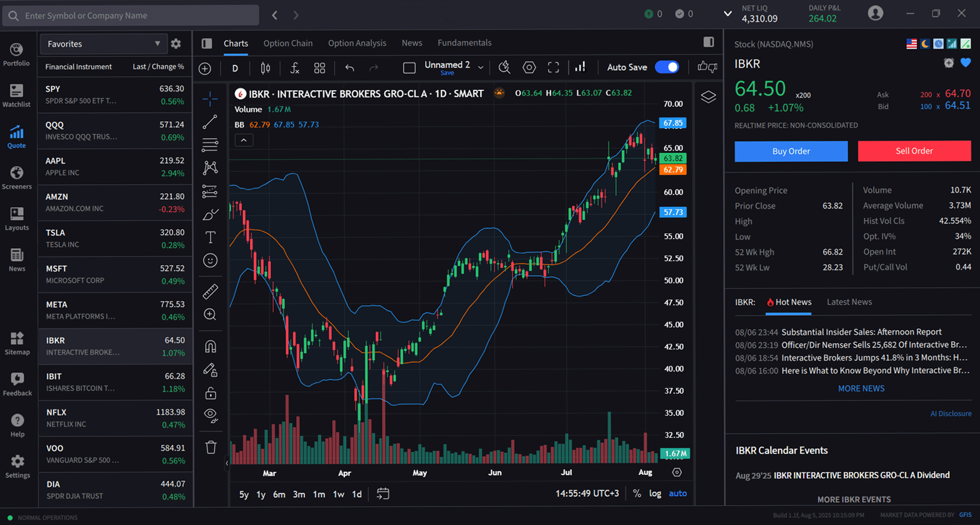Toggle the right side panel icon

tap(709, 42)
